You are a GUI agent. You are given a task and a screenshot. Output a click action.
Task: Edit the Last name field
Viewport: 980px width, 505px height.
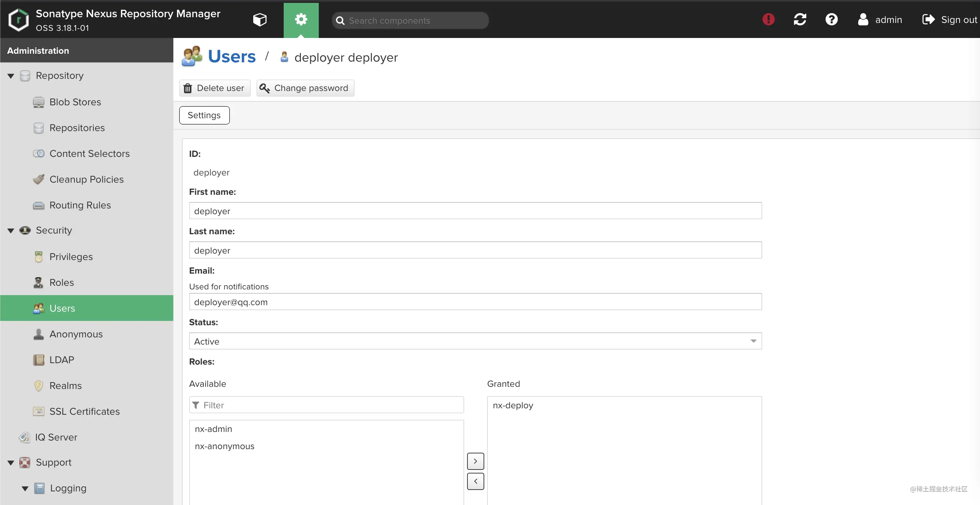pyautogui.click(x=475, y=250)
